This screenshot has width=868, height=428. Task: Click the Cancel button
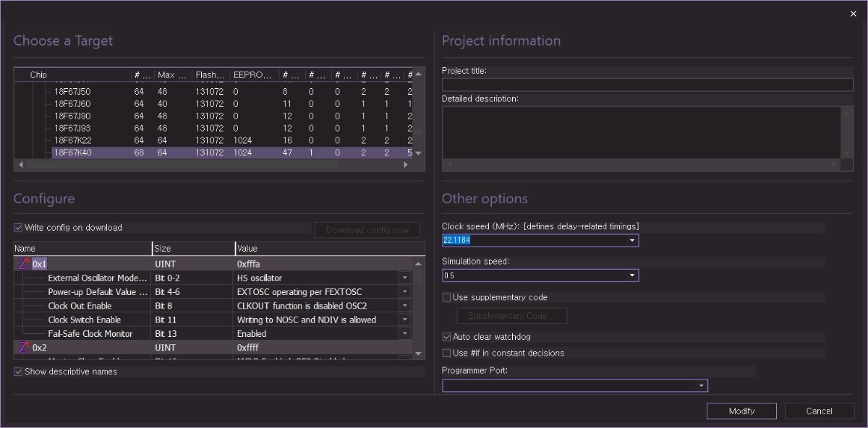tap(819, 411)
